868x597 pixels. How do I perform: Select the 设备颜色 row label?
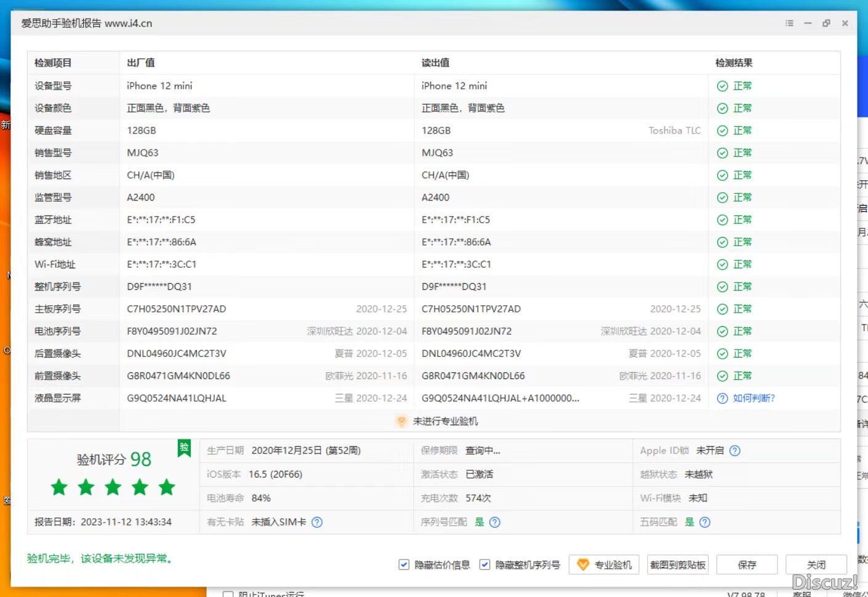click(x=53, y=108)
